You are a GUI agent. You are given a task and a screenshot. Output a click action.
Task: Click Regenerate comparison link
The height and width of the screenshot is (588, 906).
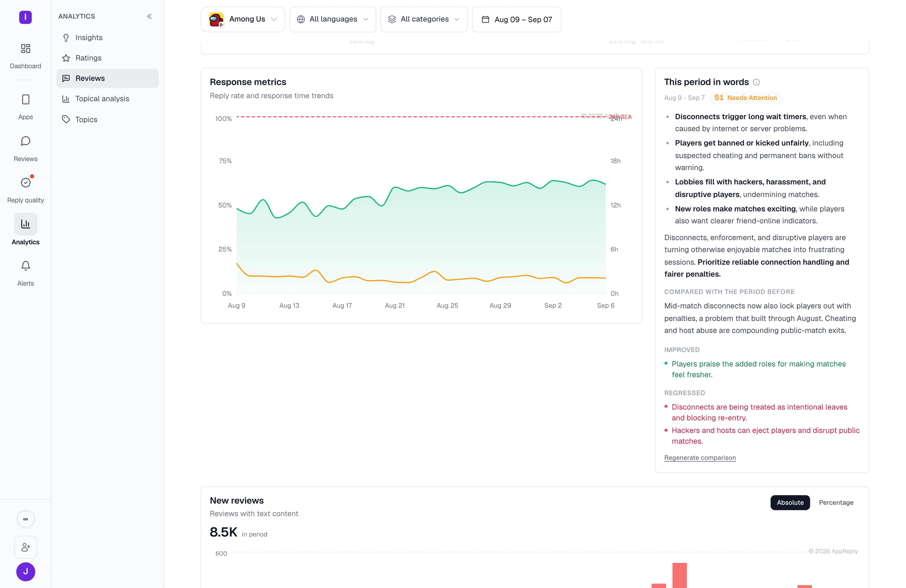700,457
